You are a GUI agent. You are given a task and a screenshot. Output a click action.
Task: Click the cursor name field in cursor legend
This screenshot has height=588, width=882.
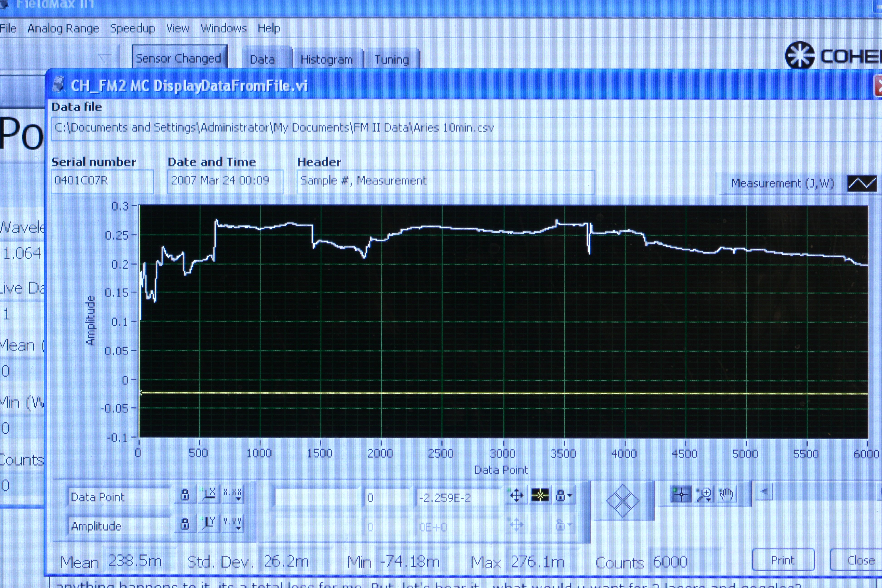316,497
